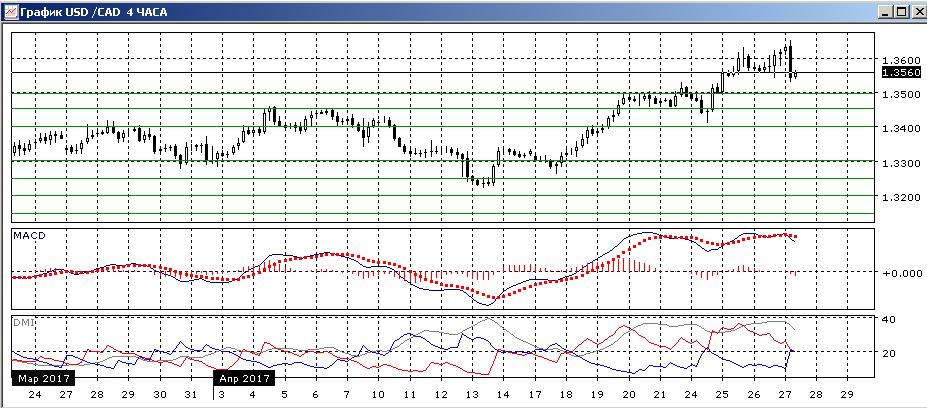Click the chart icon in the title bar
The image size is (927, 408).
10,11
